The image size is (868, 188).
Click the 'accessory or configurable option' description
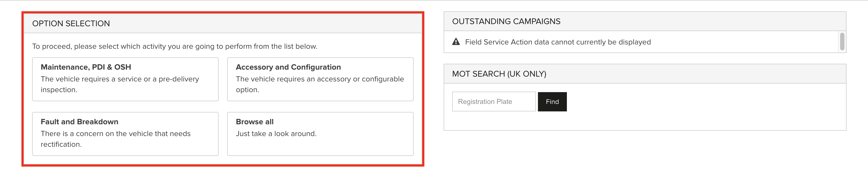coord(320,84)
